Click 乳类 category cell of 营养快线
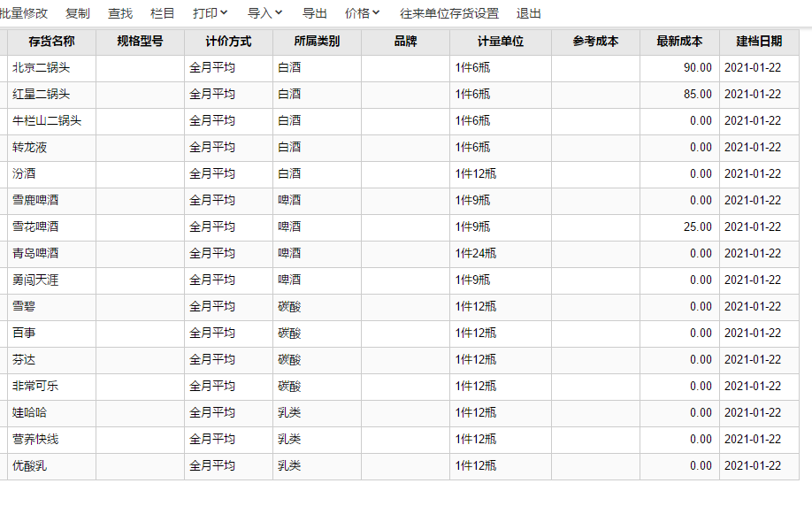 tap(317, 440)
